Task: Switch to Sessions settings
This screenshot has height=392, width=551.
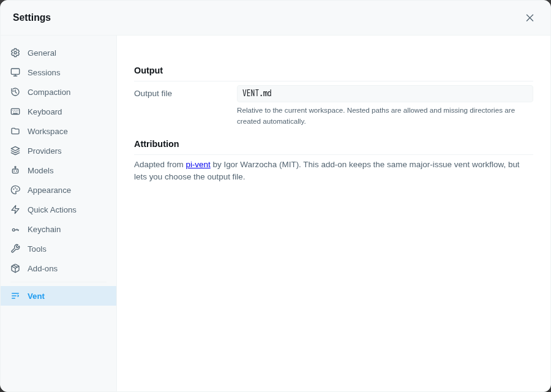Action: point(58,72)
